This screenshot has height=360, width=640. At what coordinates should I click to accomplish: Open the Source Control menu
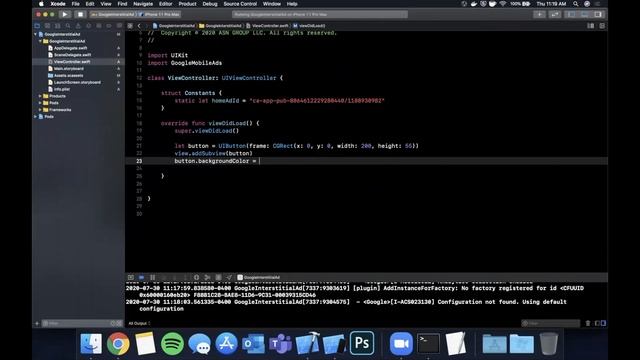point(240,4)
